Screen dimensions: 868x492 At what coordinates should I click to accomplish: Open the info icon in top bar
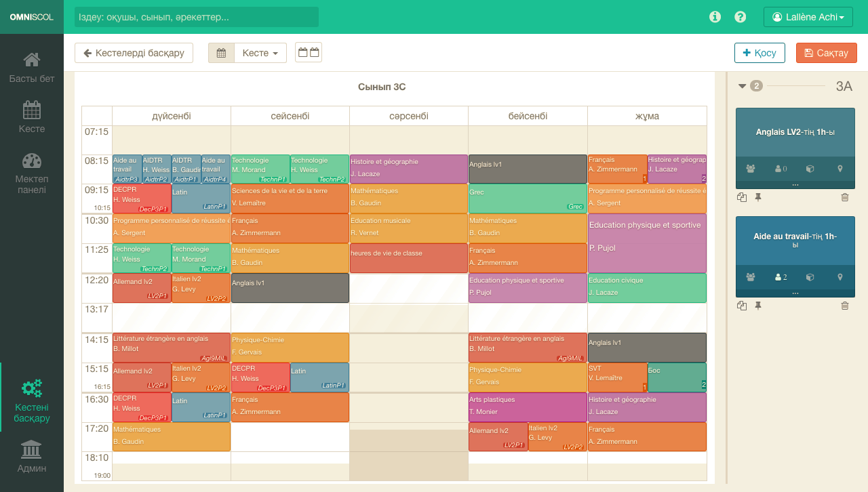pyautogui.click(x=715, y=17)
